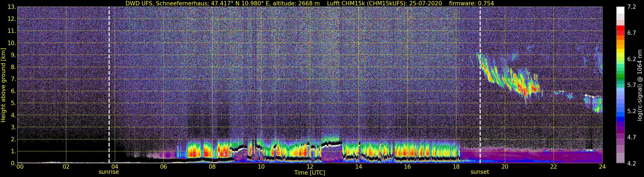Click the time axis tick '14'

(x=358, y=167)
